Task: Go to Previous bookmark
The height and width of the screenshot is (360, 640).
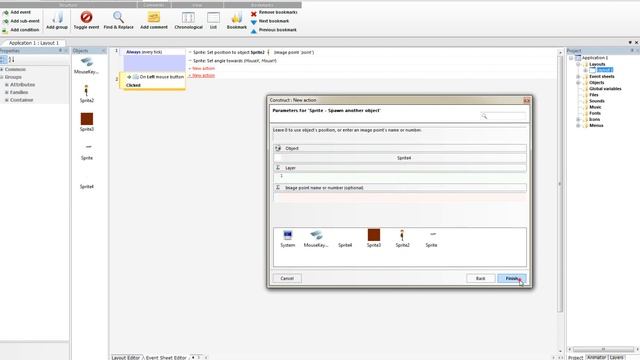Action: 273,30
